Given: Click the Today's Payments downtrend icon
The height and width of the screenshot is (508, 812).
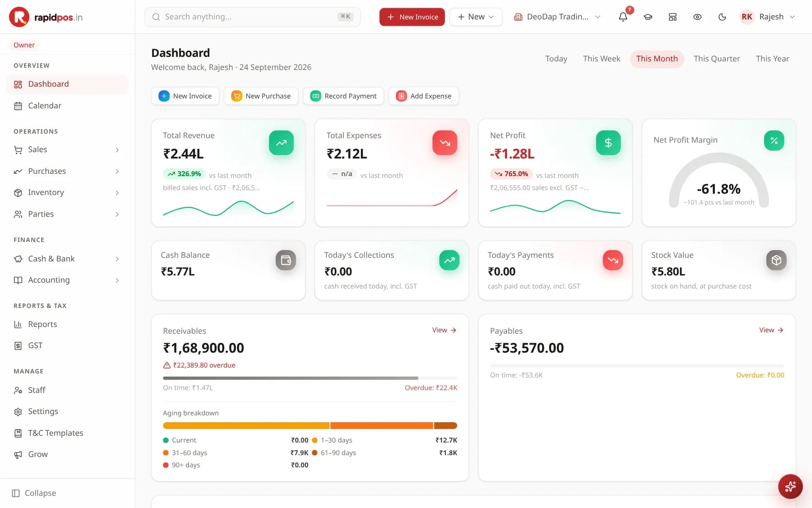Looking at the screenshot, I should pyautogui.click(x=613, y=260).
